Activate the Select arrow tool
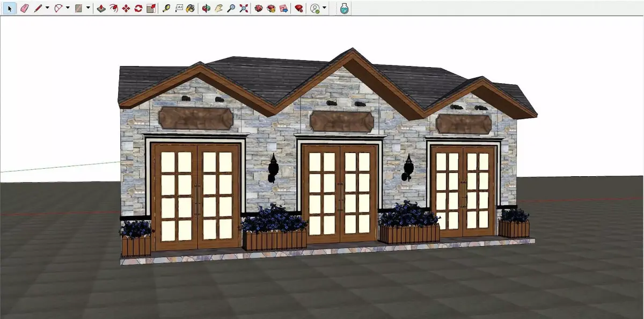The width and height of the screenshot is (644, 319). click(9, 8)
